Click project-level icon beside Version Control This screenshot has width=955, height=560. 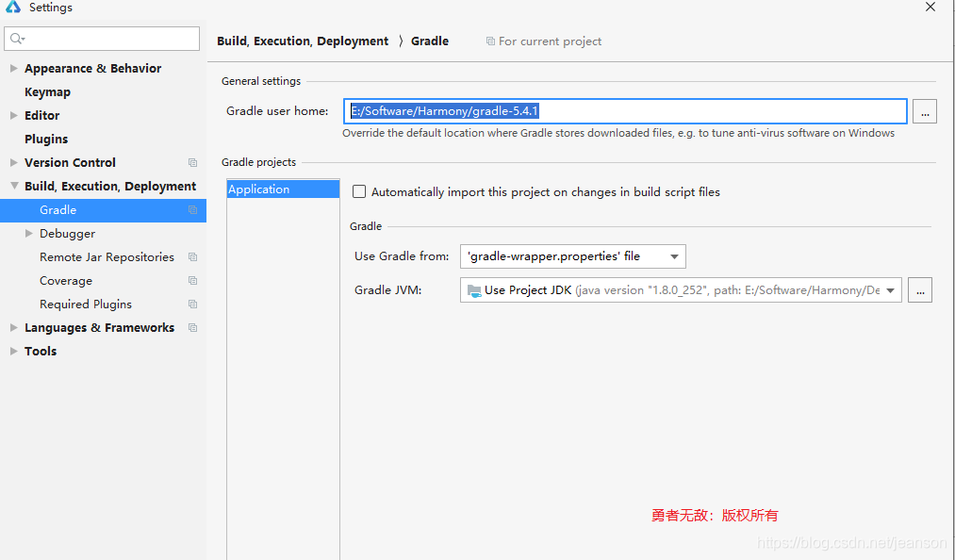(192, 163)
